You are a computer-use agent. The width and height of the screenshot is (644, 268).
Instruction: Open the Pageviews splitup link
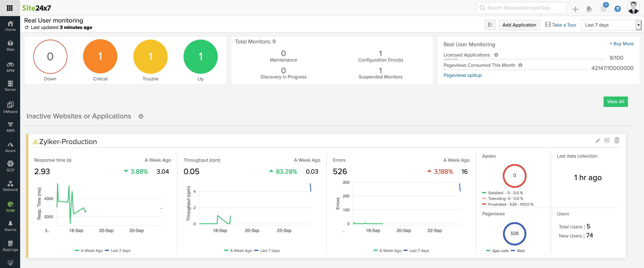pyautogui.click(x=462, y=75)
